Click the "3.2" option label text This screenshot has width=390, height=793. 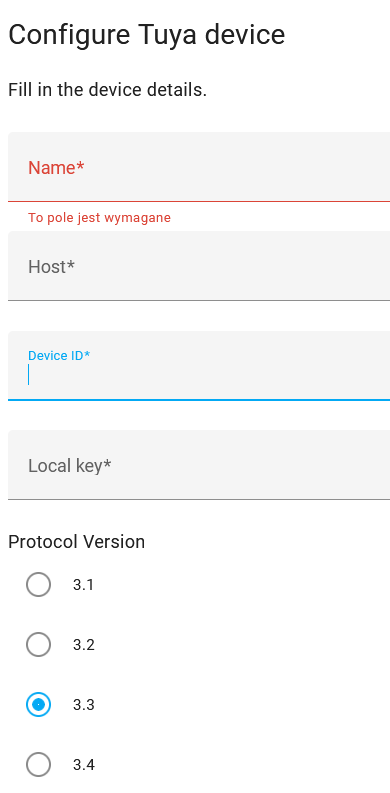point(83,645)
